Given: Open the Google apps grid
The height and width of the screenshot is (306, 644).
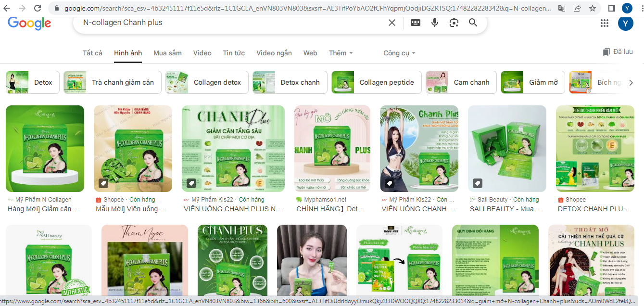Looking at the screenshot, I should (605, 23).
